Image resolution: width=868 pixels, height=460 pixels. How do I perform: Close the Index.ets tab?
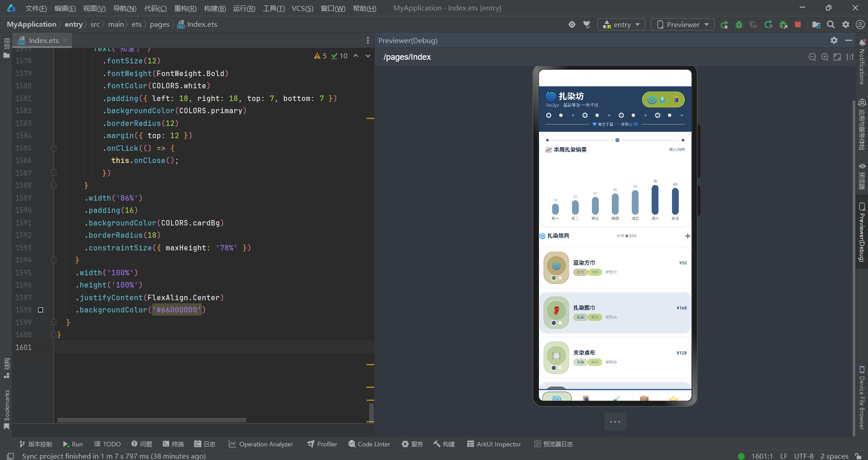coord(65,40)
